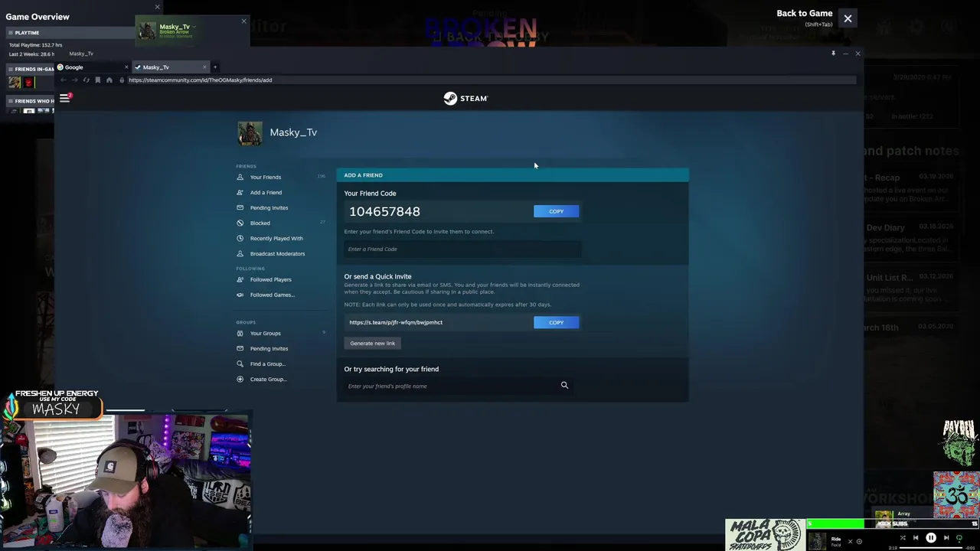Go to the browser home page

point(109,80)
